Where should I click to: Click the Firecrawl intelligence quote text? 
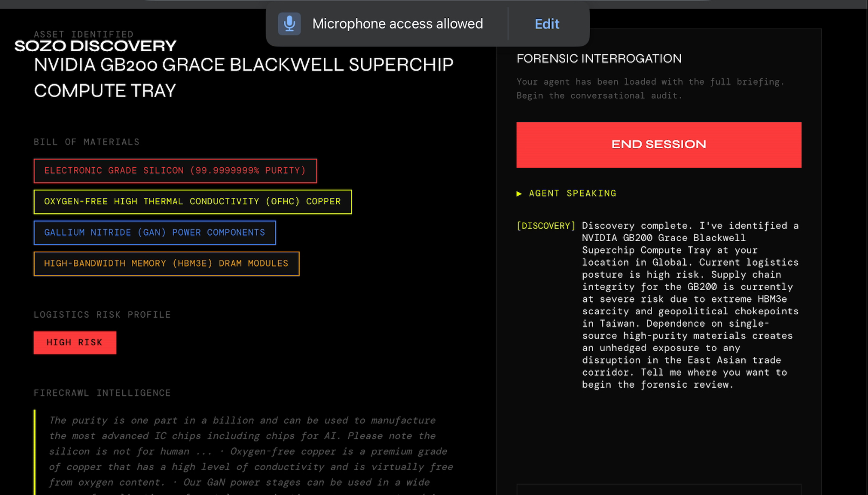click(x=251, y=451)
